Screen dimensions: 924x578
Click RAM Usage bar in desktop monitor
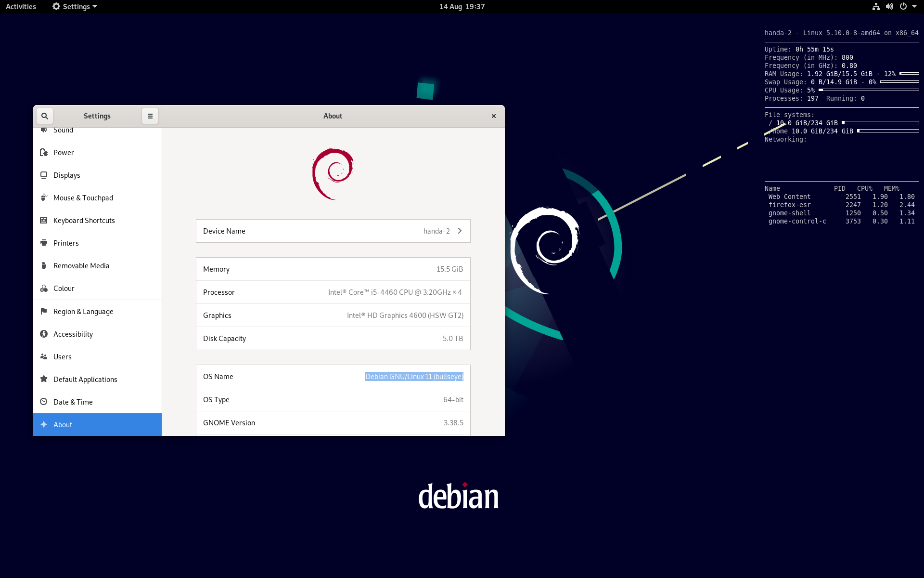coord(909,74)
